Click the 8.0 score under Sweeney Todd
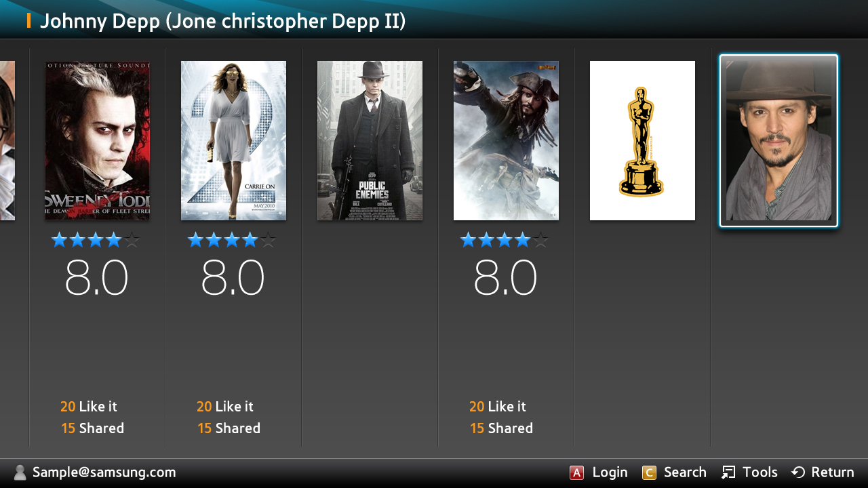 point(96,278)
